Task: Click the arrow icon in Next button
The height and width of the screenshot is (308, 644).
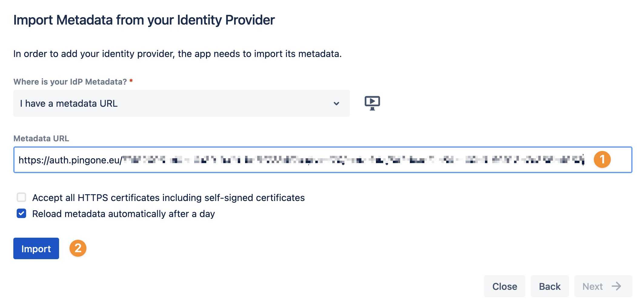Action: (x=616, y=286)
